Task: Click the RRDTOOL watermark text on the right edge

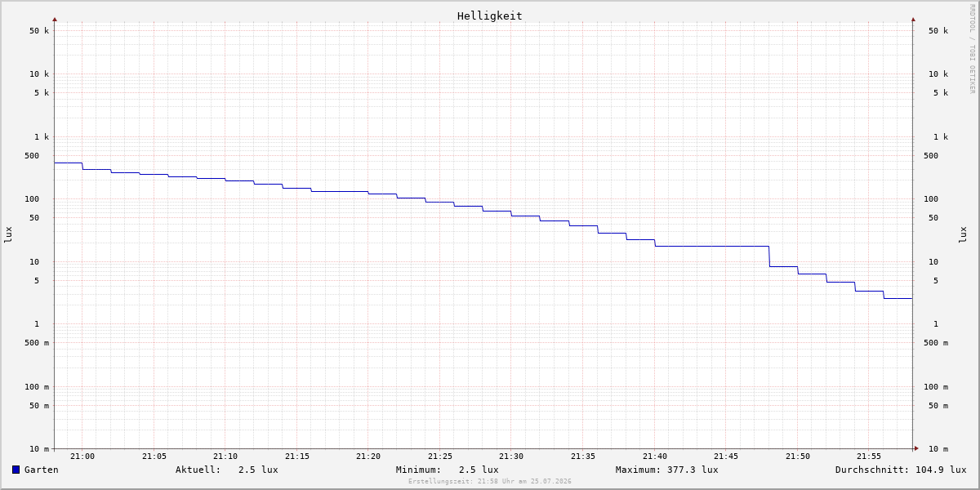Action: (972, 49)
